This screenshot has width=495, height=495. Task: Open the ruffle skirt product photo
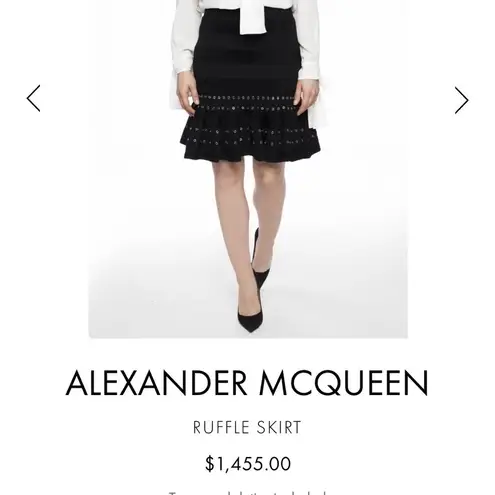[248, 169]
